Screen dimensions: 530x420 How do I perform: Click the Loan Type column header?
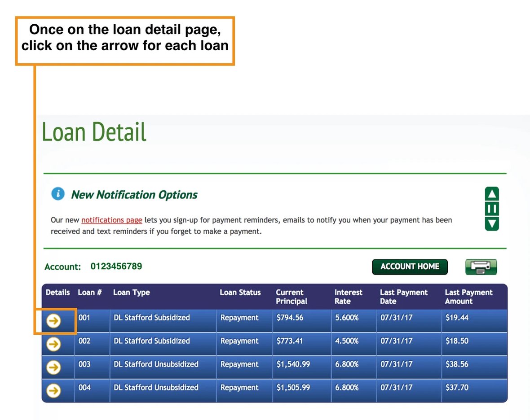click(x=132, y=293)
